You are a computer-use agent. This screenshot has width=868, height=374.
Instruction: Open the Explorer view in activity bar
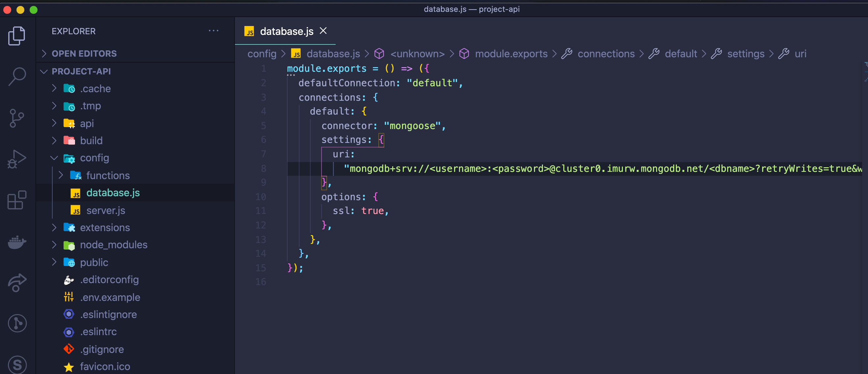pos(16,36)
